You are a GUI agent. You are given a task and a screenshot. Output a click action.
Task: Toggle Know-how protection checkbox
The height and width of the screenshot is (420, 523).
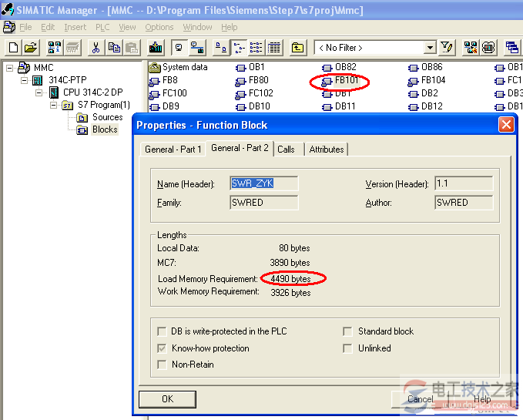point(162,348)
